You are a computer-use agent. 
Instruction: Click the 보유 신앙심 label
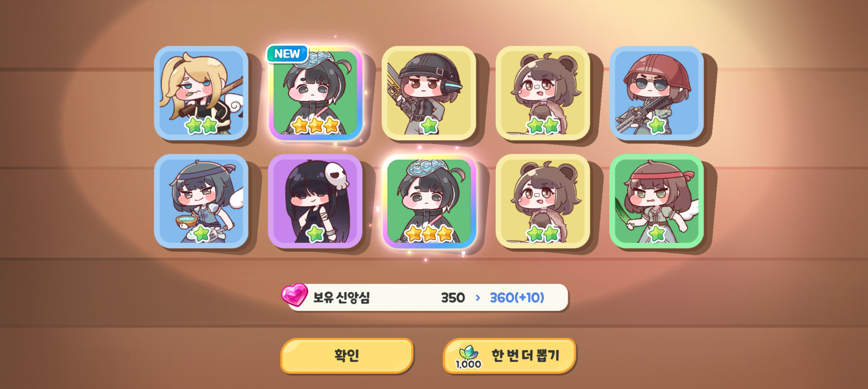pos(341,297)
